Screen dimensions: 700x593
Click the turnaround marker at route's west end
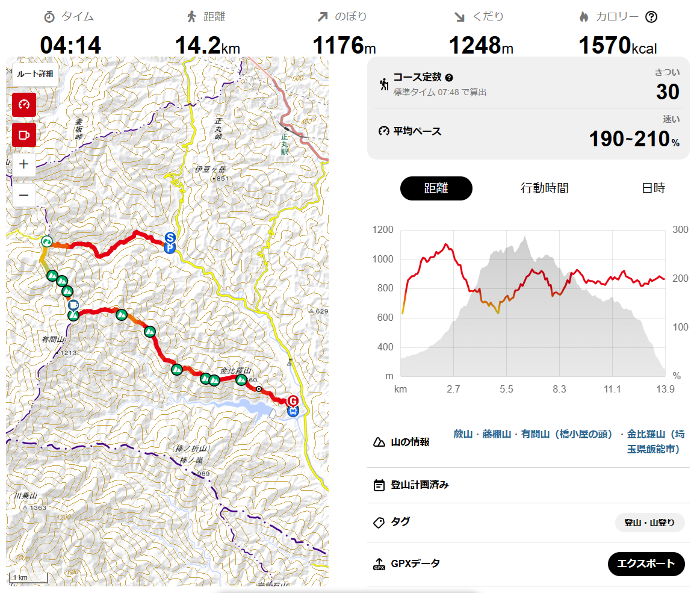pyautogui.click(x=47, y=241)
